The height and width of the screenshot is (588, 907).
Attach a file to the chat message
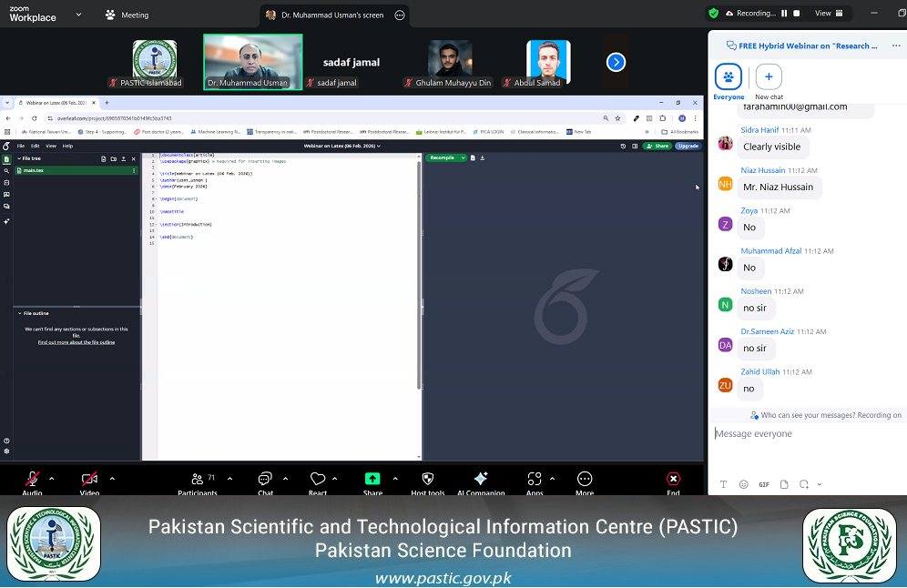click(x=784, y=483)
